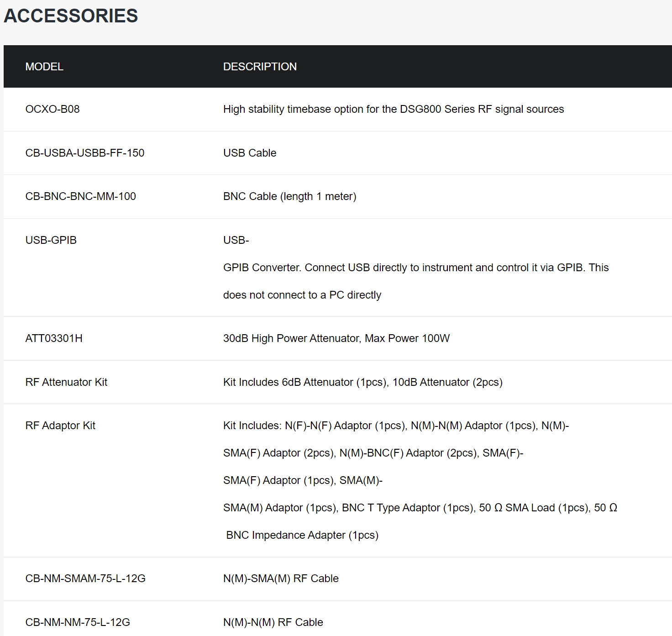The image size is (672, 636).
Task: Click the N(M)-N(M) RF Cable description
Action: 273,622
